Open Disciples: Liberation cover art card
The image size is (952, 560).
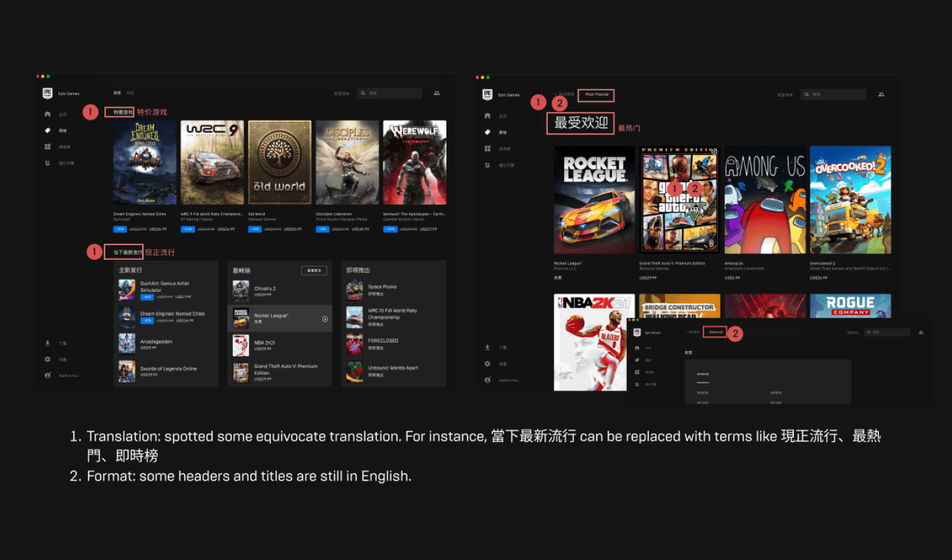[x=347, y=163]
